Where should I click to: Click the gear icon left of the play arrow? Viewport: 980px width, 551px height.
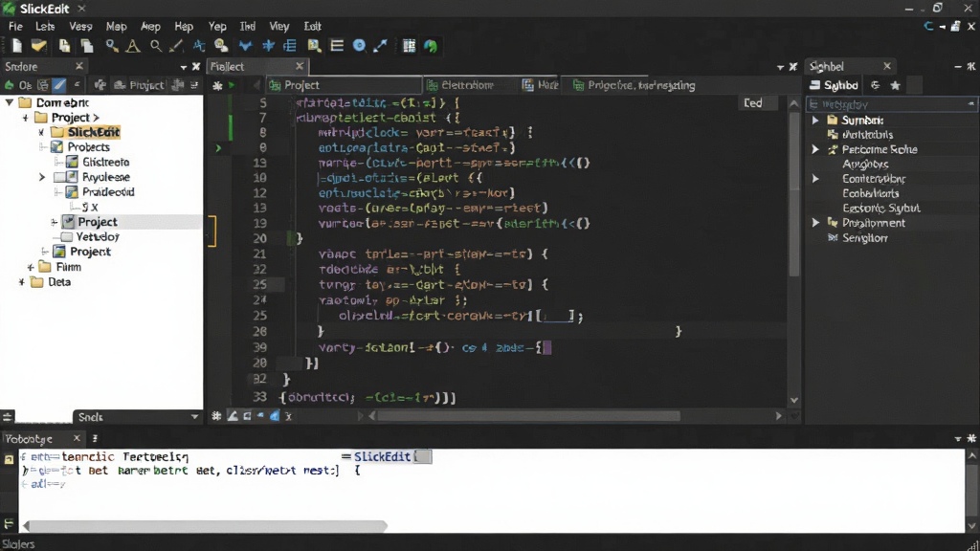[217, 85]
